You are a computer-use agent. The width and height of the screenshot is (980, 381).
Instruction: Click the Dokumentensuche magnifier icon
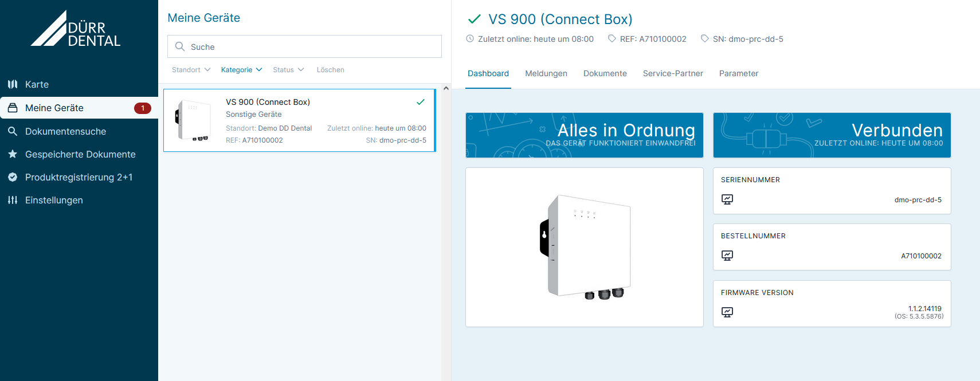[x=13, y=131]
